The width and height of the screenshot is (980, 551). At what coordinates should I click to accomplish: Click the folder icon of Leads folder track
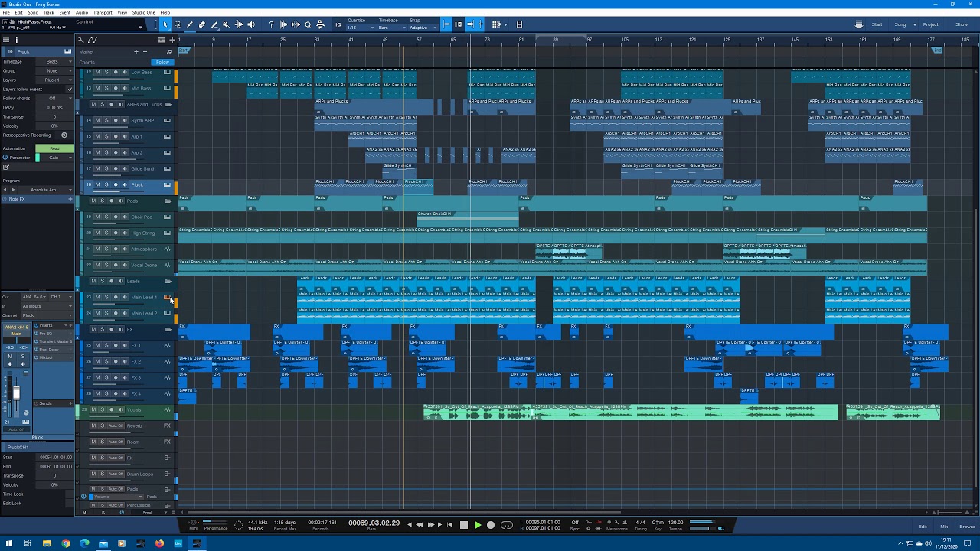pos(168,281)
